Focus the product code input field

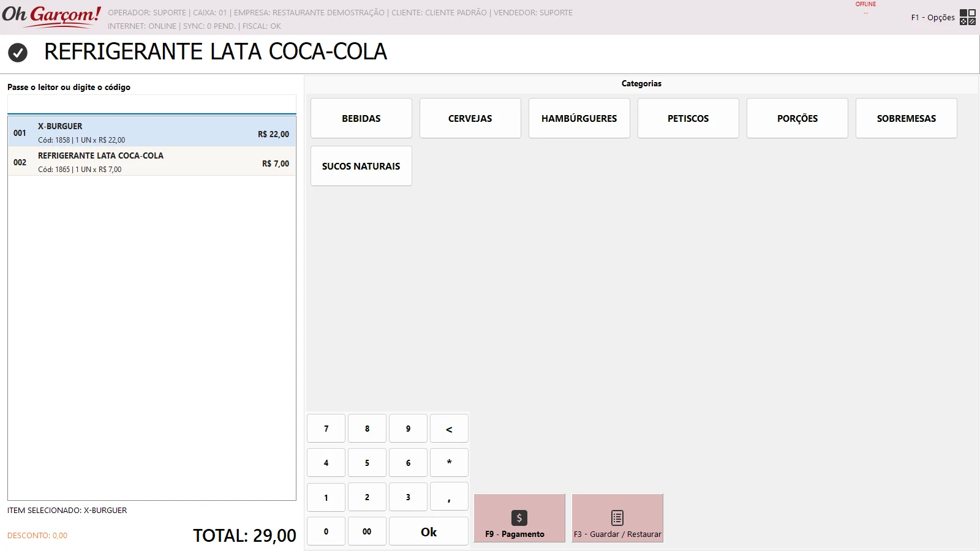(x=152, y=104)
